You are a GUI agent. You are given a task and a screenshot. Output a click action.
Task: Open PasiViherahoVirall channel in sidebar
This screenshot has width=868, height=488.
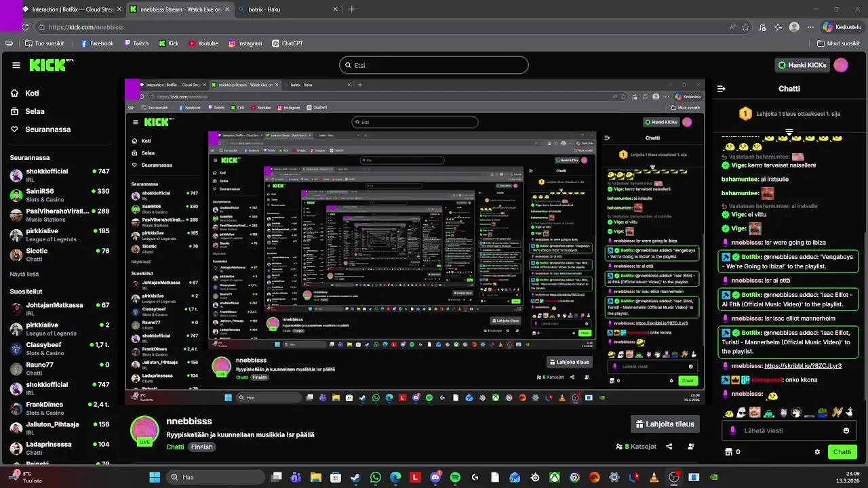(60, 215)
